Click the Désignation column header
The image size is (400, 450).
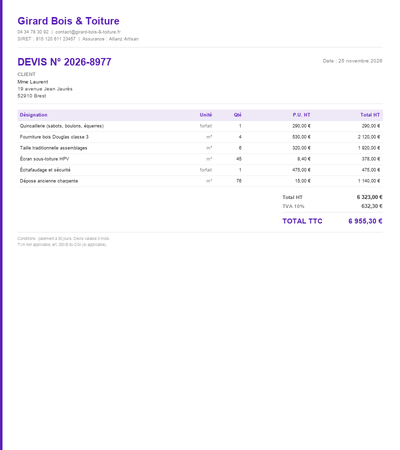point(34,115)
